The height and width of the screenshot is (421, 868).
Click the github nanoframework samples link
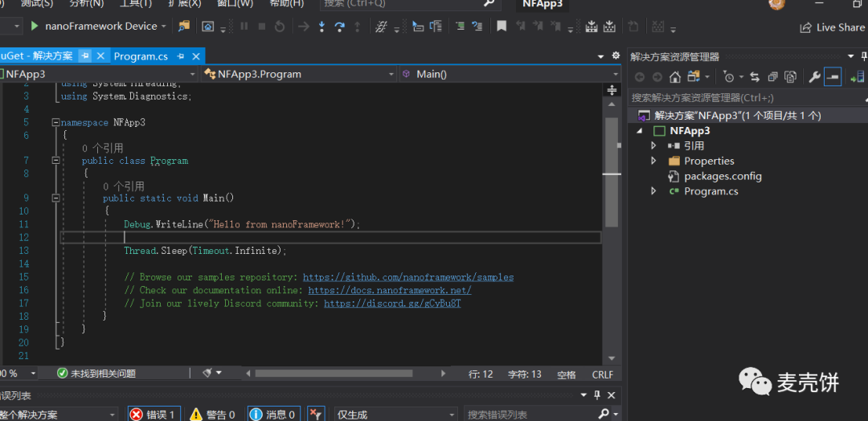pos(408,277)
